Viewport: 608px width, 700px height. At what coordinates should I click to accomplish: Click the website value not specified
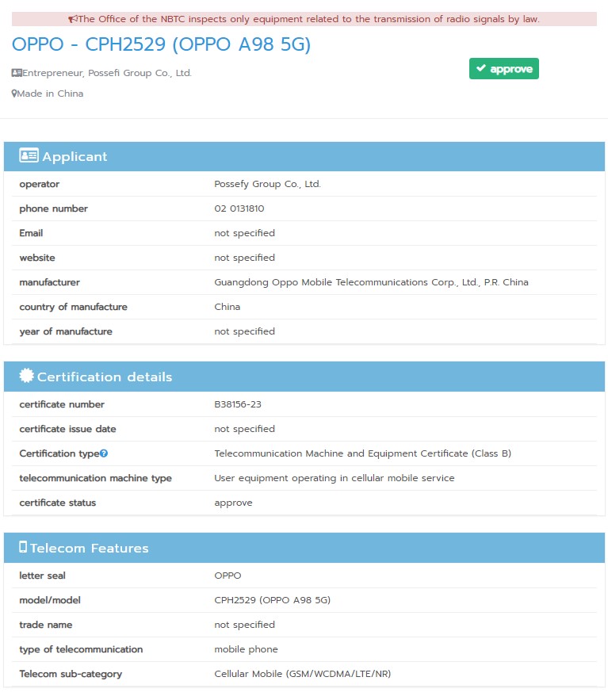coord(245,258)
